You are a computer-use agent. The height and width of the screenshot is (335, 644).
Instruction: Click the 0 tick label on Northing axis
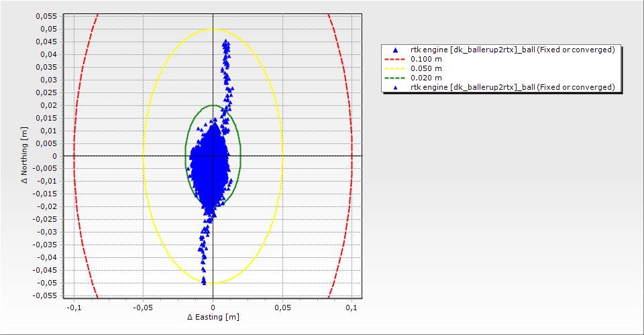pos(55,156)
